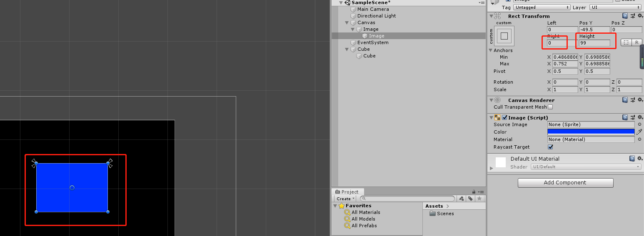Click the Project search field
Image resolution: width=644 pixels, height=236 pixels.
pos(407,199)
